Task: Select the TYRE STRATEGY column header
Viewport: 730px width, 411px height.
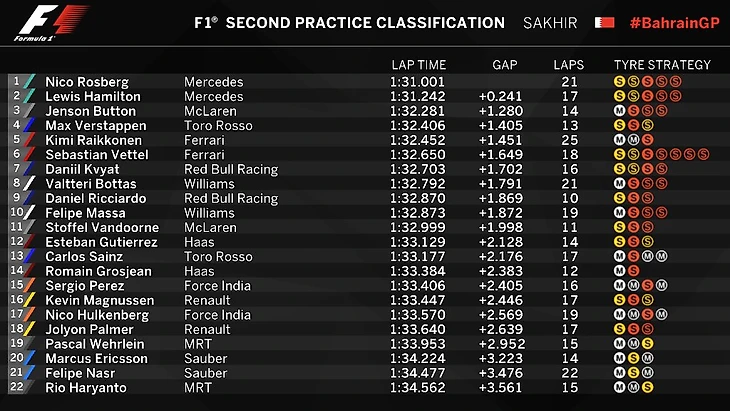Action: point(662,65)
